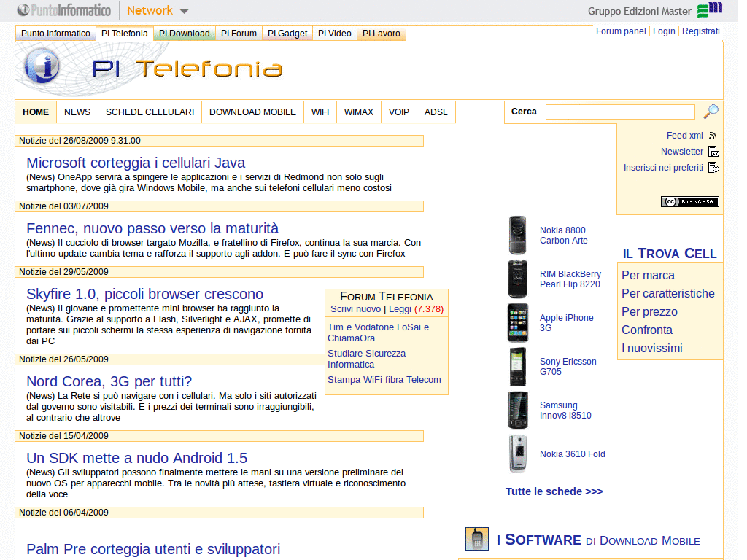Click the Login link
This screenshot has height=560, width=747.
[x=664, y=31]
